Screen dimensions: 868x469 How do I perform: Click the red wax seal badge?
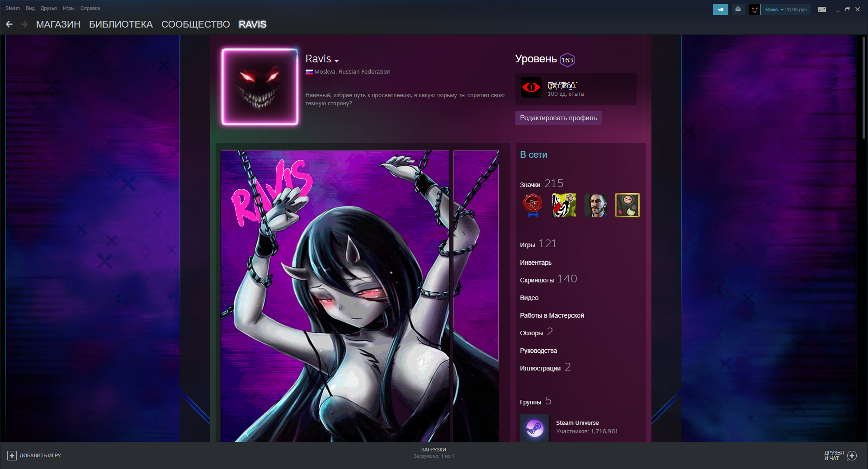(x=533, y=205)
